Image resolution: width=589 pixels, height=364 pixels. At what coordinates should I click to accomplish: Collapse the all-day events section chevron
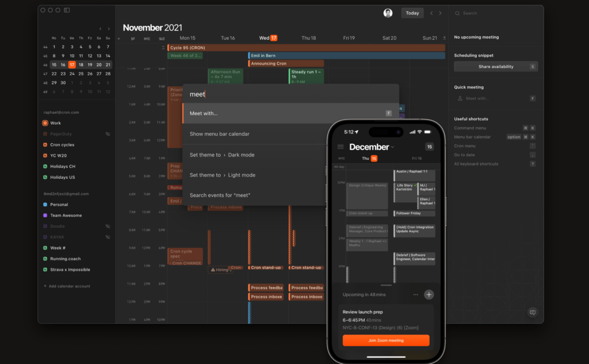click(x=163, y=48)
